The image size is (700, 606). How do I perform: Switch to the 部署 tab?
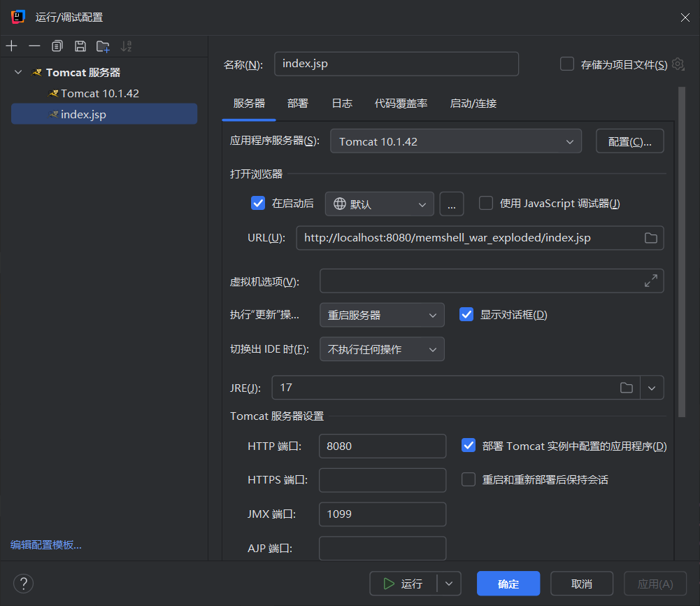coord(297,104)
